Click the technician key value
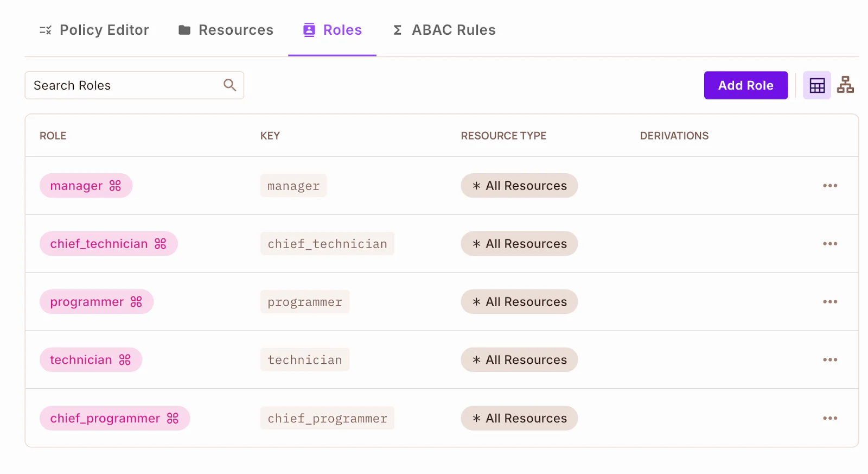This screenshot has width=868, height=474. point(305,360)
